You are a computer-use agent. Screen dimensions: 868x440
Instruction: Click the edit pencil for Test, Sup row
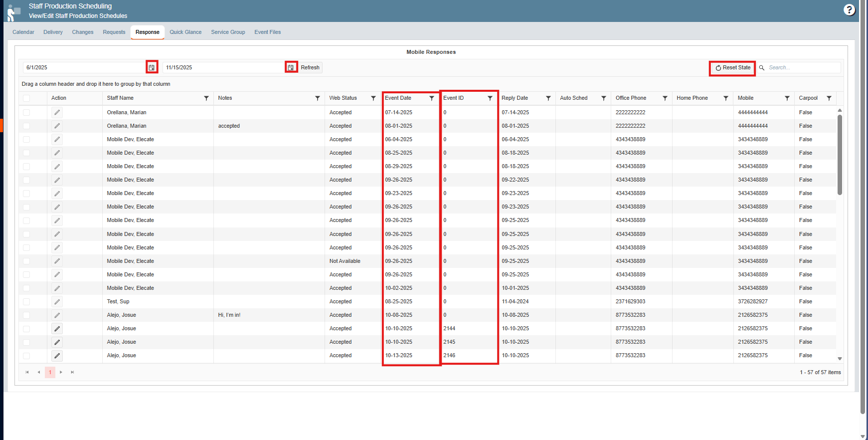pos(57,302)
